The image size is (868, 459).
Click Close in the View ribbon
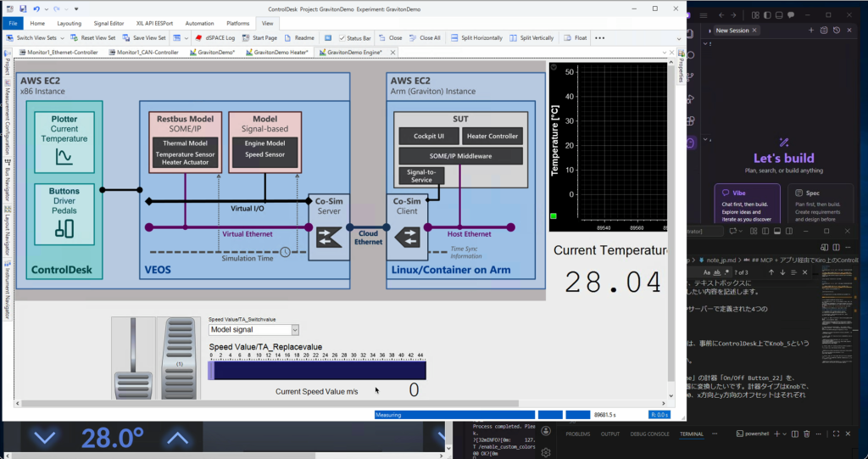click(x=390, y=38)
